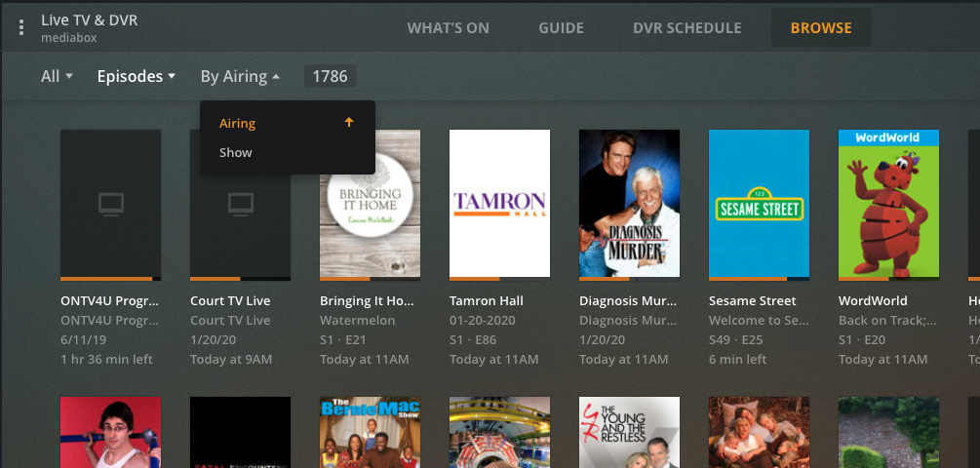
Task: Open the ONTV4U Program placeholder poster
Action: [x=110, y=203]
